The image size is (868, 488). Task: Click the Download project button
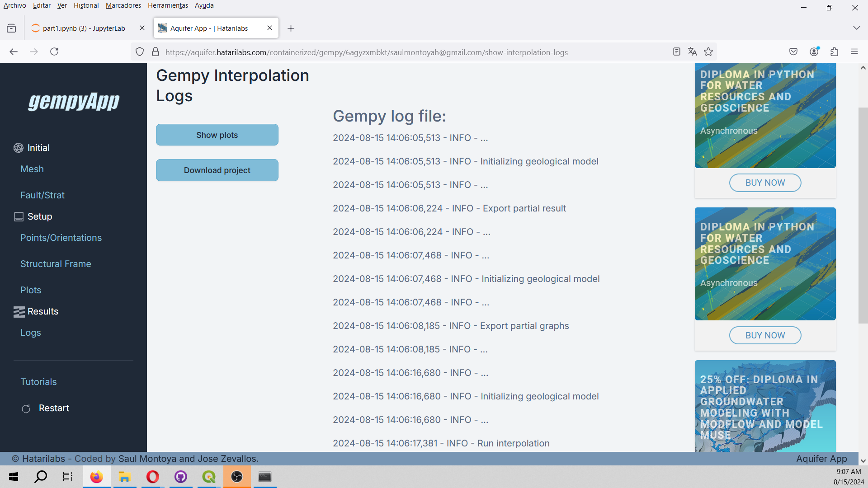[x=217, y=170]
